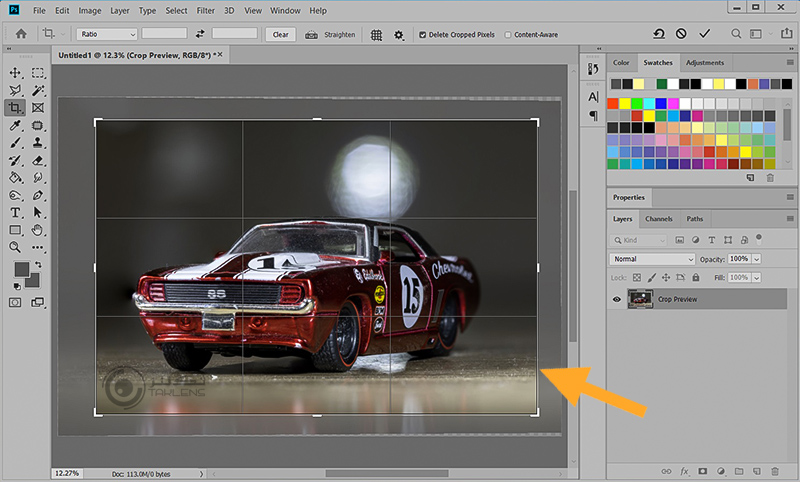Open the Filter menu
Screen dimensions: 800x482
point(208,10)
